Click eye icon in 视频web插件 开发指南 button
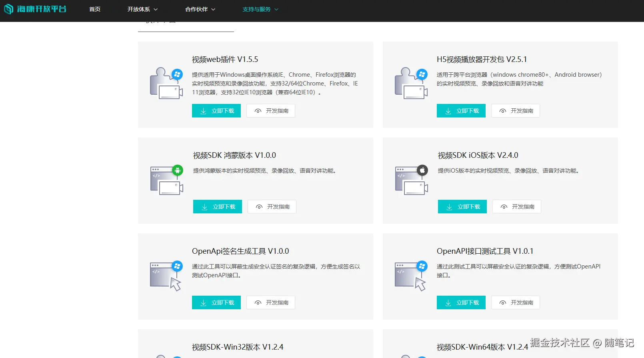This screenshot has width=644, height=358. tap(258, 111)
